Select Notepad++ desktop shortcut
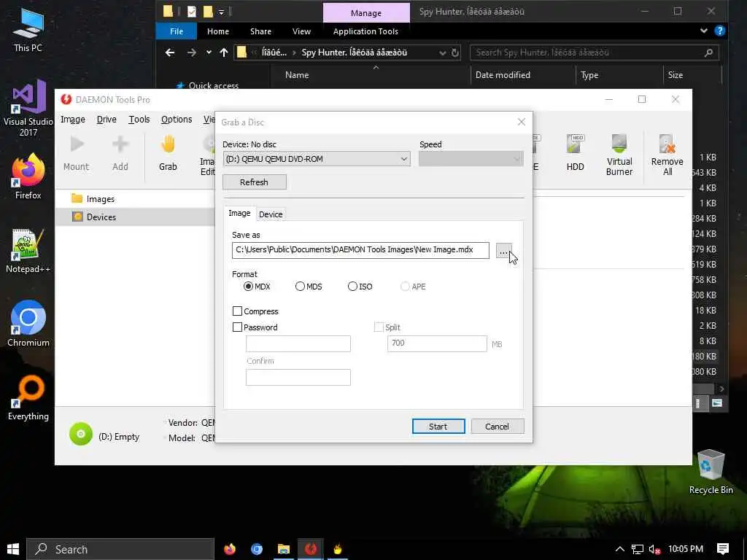Screen dimensions: 747x560 pos(28,251)
